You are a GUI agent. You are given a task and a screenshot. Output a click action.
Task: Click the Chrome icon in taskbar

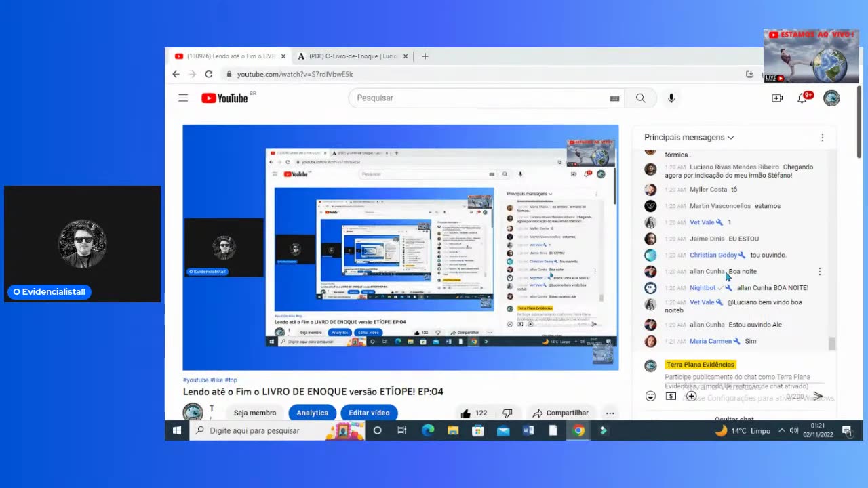pos(578,430)
